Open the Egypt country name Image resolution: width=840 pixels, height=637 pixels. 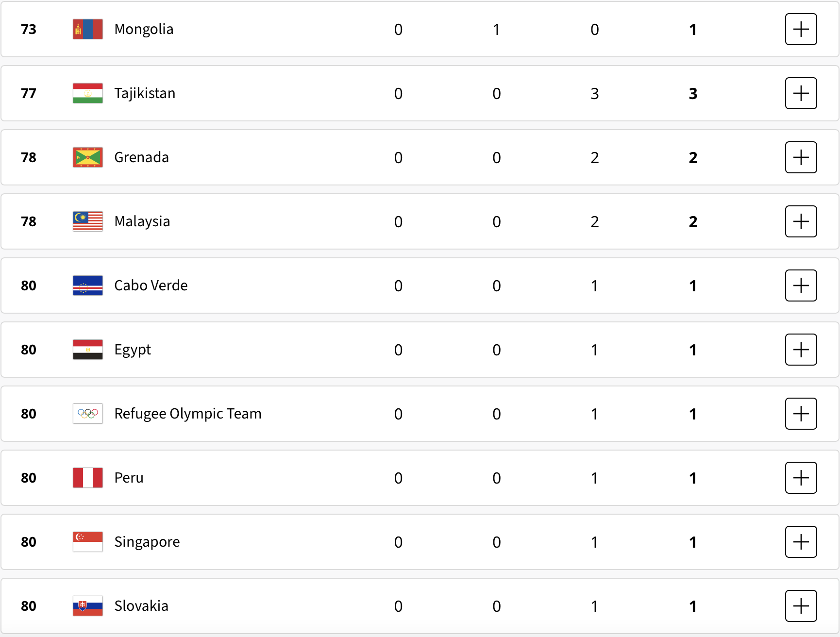tap(133, 350)
